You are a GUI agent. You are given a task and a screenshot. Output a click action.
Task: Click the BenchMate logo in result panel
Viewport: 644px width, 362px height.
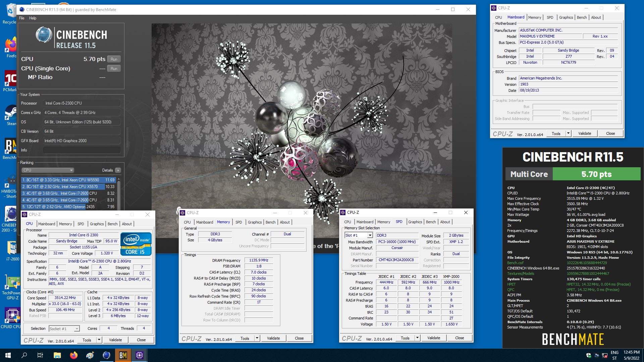[x=573, y=339]
